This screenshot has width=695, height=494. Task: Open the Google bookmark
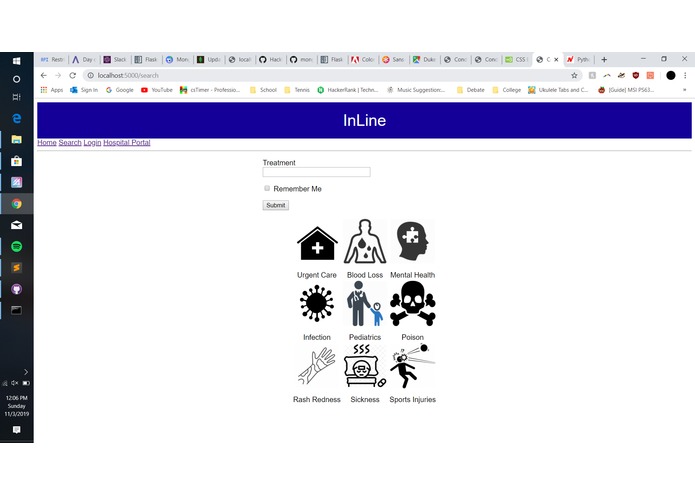point(120,90)
